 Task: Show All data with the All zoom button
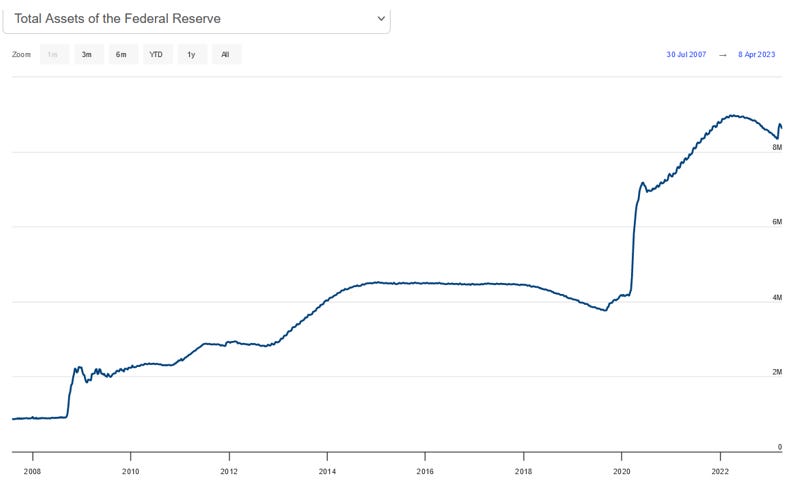(226, 54)
